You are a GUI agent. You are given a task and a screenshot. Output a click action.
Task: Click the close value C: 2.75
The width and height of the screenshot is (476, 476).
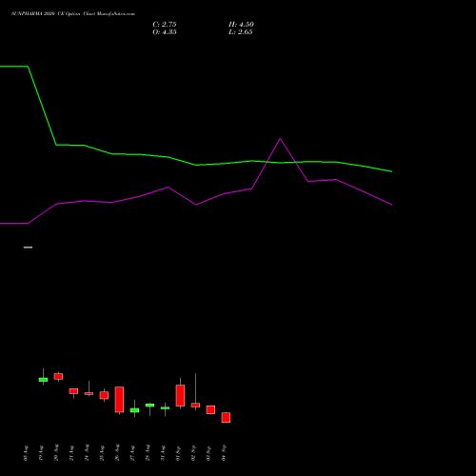click(165, 25)
